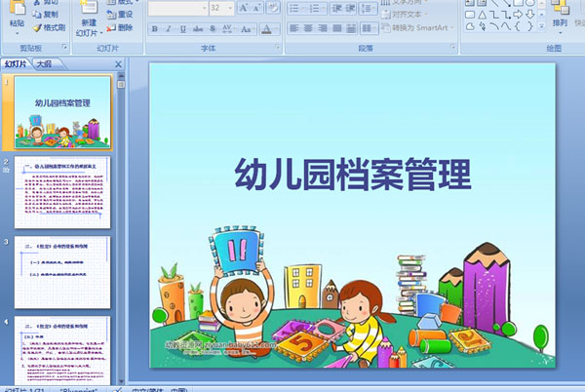Align text left in paragraph group
The width and height of the screenshot is (585, 392).
(x=294, y=28)
